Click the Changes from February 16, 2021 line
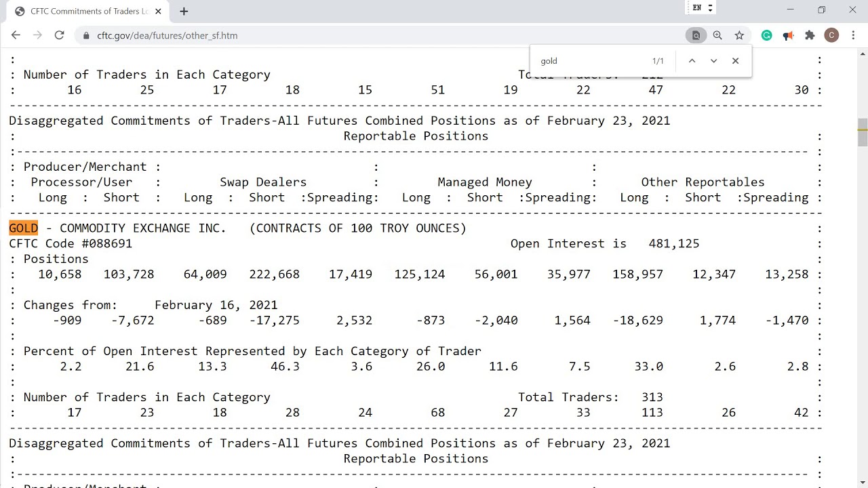Screen dimensions: 868x488 (151, 305)
